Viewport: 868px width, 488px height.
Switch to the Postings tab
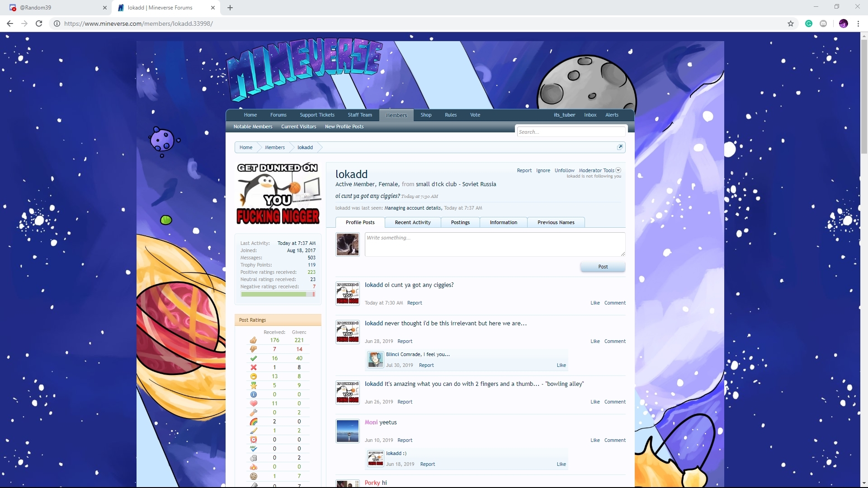tap(460, 222)
